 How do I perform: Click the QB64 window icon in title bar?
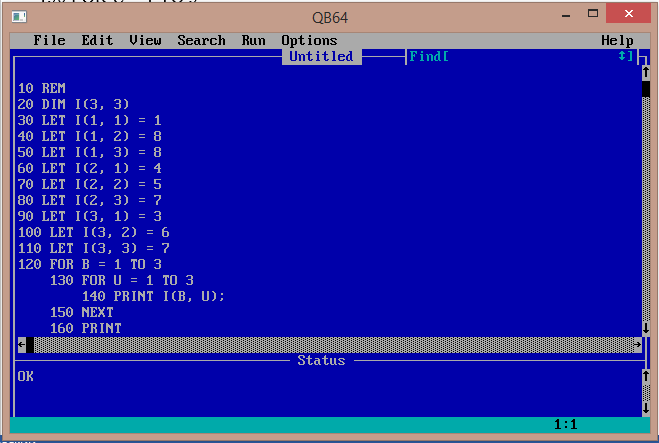point(19,17)
